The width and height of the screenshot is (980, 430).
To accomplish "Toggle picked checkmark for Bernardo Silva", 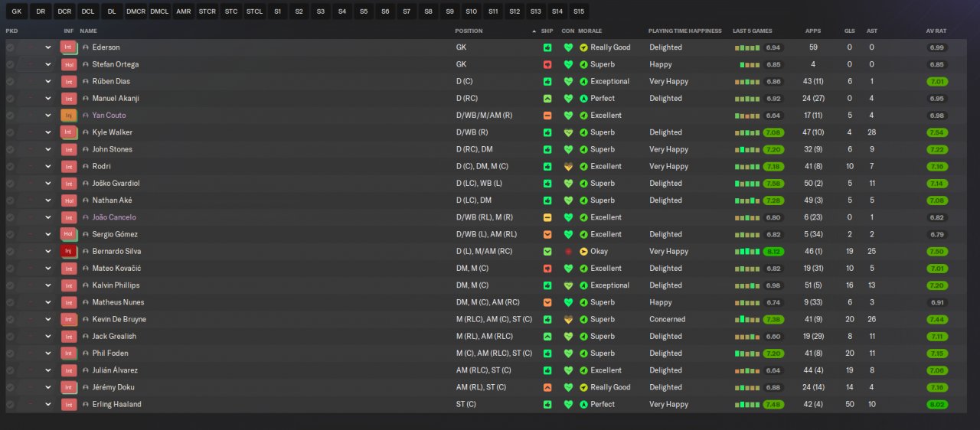I will pyautogui.click(x=10, y=251).
